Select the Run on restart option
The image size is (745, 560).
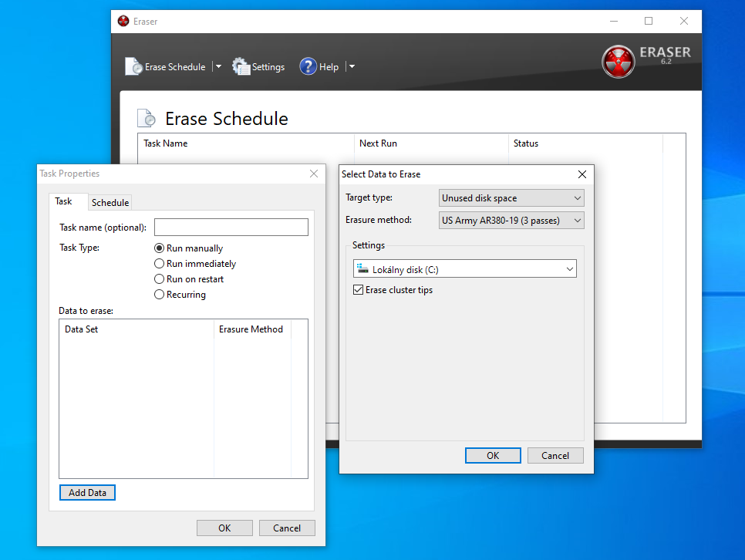coord(160,279)
